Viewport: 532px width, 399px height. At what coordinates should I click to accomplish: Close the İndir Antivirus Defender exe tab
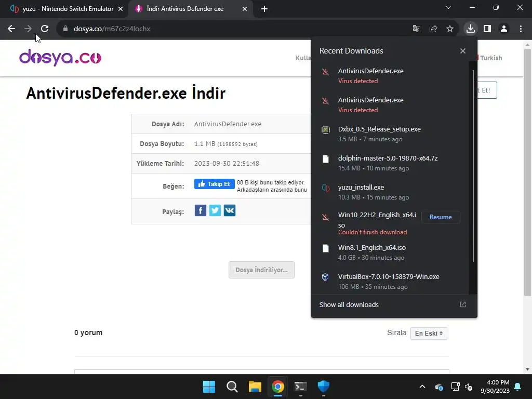(245, 9)
